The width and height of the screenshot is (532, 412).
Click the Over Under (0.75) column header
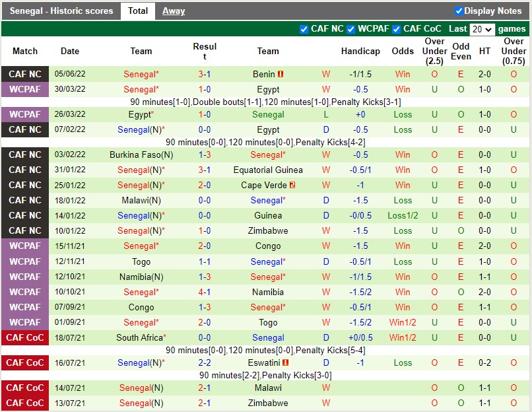point(514,51)
